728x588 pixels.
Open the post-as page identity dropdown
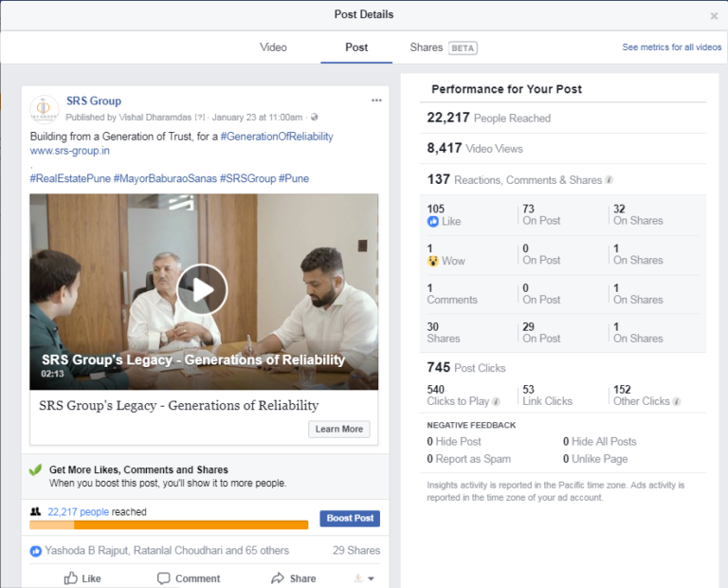[364, 579]
